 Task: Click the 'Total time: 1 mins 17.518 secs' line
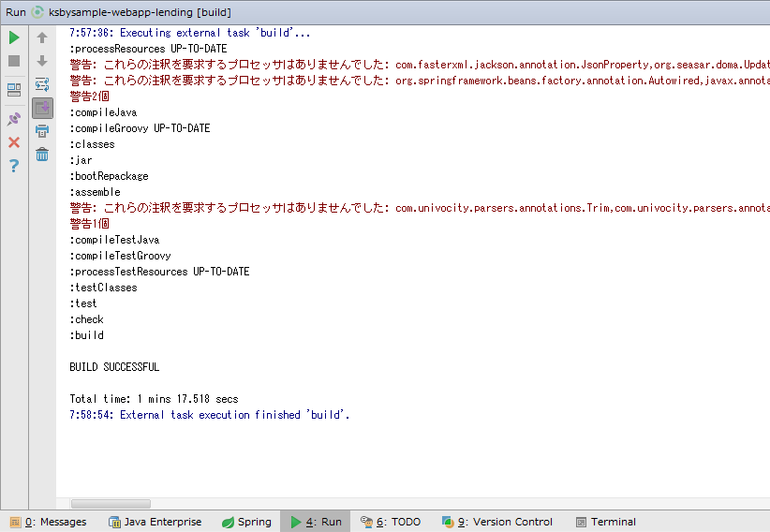[154, 399]
